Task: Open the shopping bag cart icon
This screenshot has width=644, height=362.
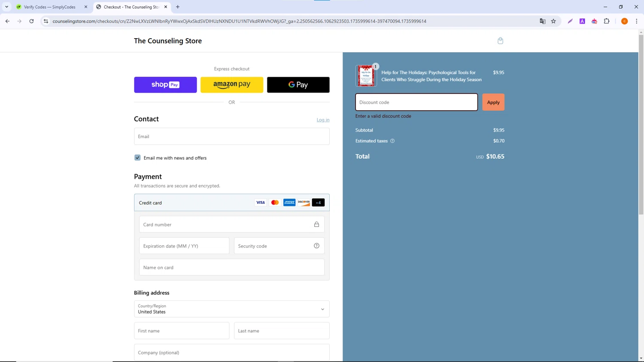Action: click(x=500, y=41)
